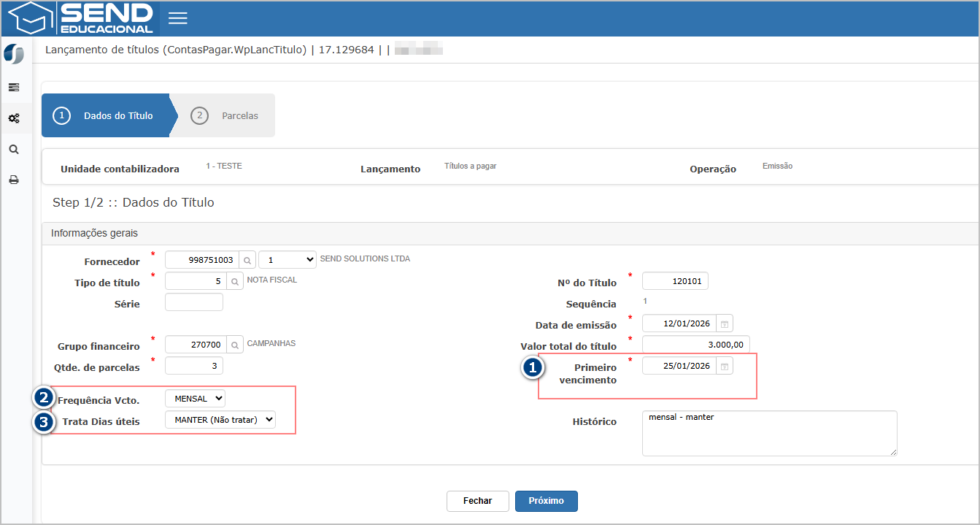This screenshot has height=525, width=980.
Task: Expand the Frequência Vcto. MENSAL dropdown
Action: pyautogui.click(x=195, y=399)
